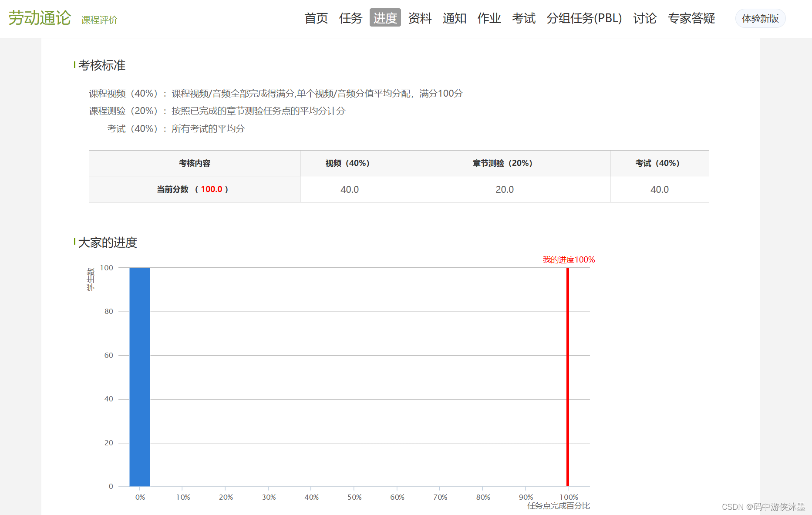Image resolution: width=812 pixels, height=515 pixels.
Task: Open the 首页 navigation tab
Action: pyautogui.click(x=316, y=18)
